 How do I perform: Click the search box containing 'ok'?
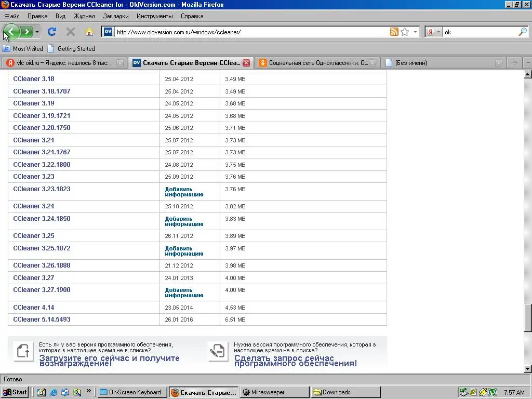(x=480, y=32)
